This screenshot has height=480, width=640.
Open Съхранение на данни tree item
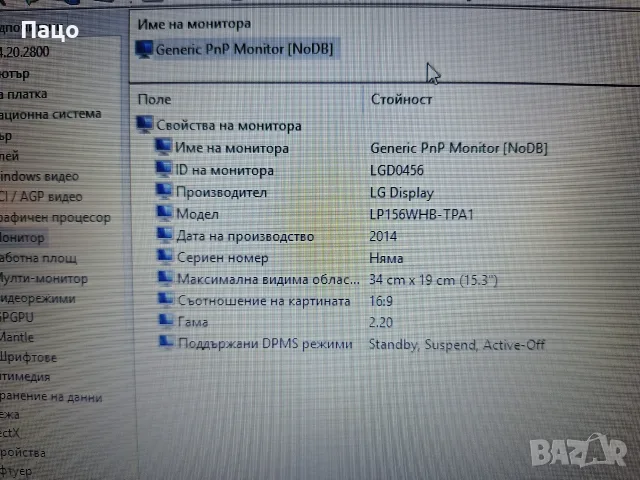click(51, 396)
